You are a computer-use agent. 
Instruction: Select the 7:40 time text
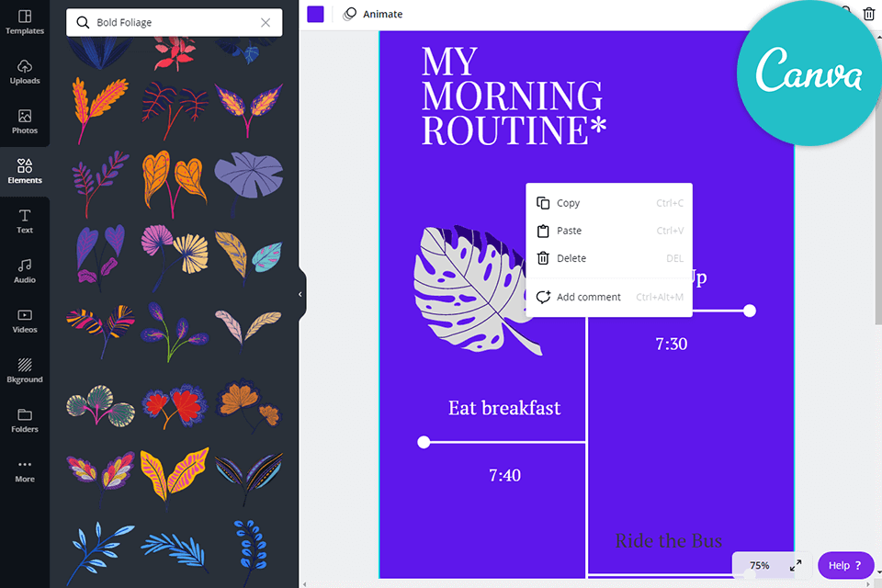click(x=504, y=476)
